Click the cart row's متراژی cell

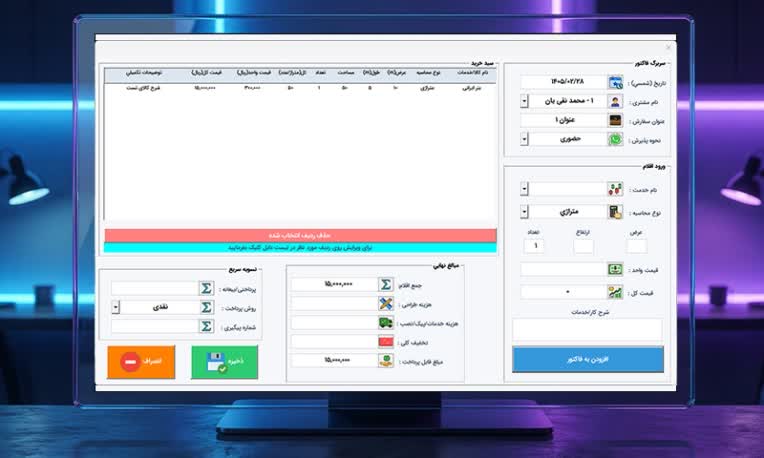[x=427, y=88]
